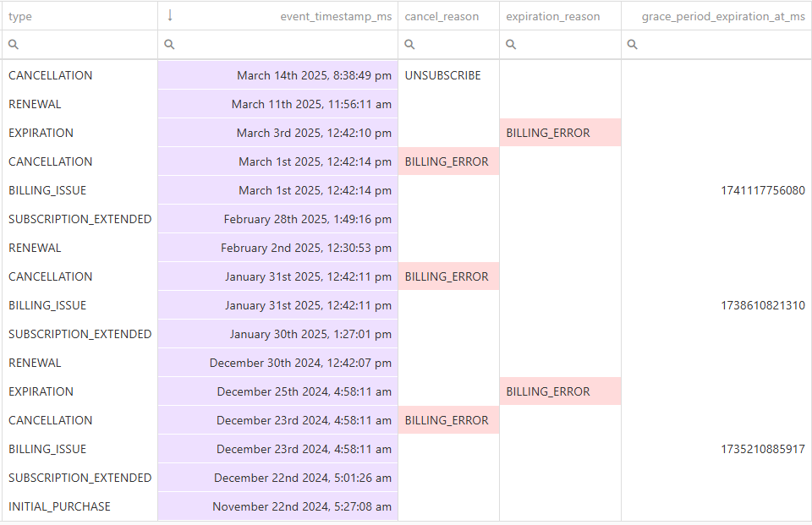812x525 pixels.
Task: Click the grace_period_expiration_at_ms filter search icon
Action: click(x=633, y=45)
